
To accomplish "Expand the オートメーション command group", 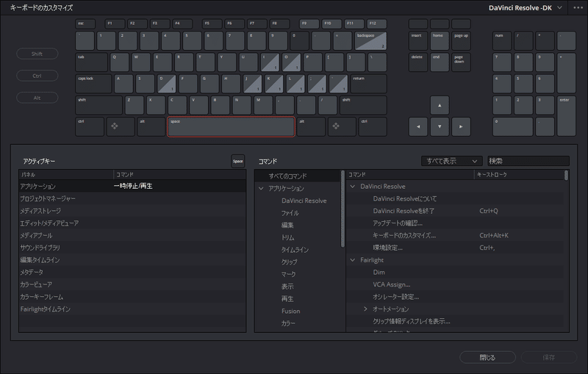I will click(x=365, y=309).
